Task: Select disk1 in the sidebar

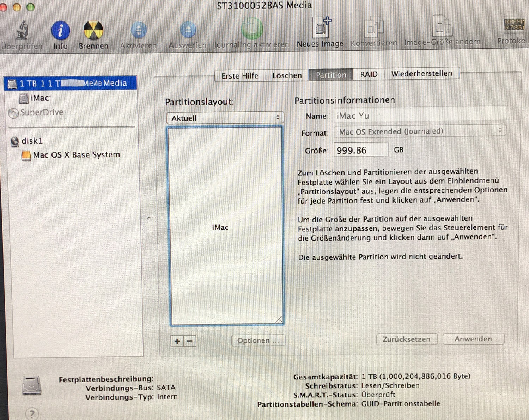Action: [x=27, y=141]
